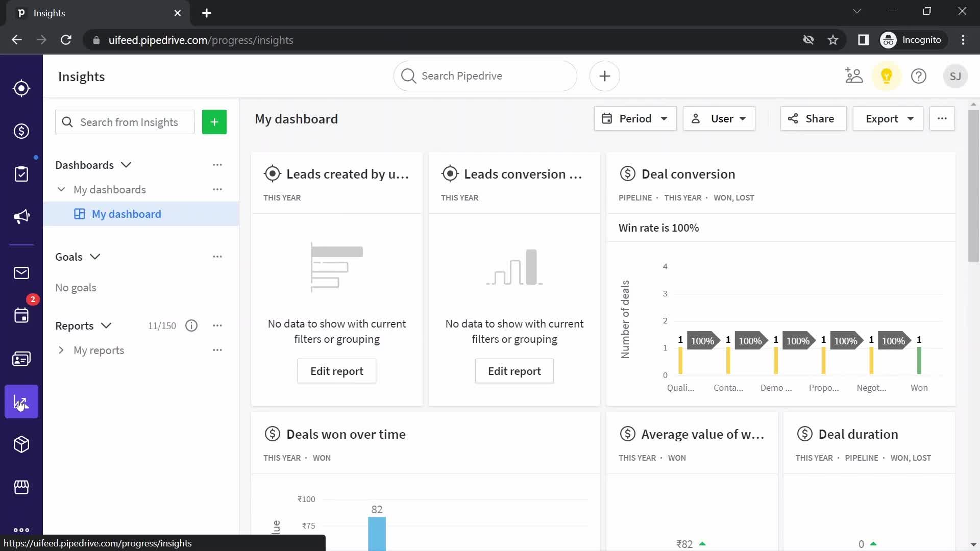The image size is (980, 551).
Task: Click the quick add plus button
Action: (605, 76)
